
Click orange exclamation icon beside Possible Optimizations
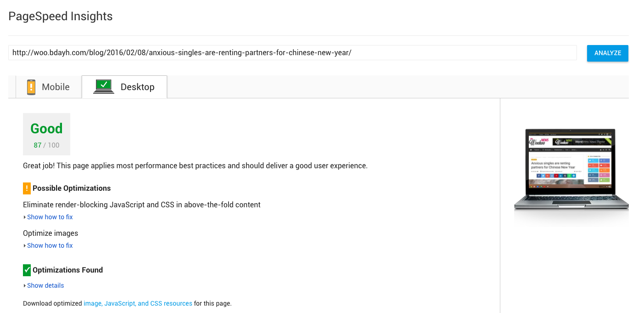tap(27, 188)
